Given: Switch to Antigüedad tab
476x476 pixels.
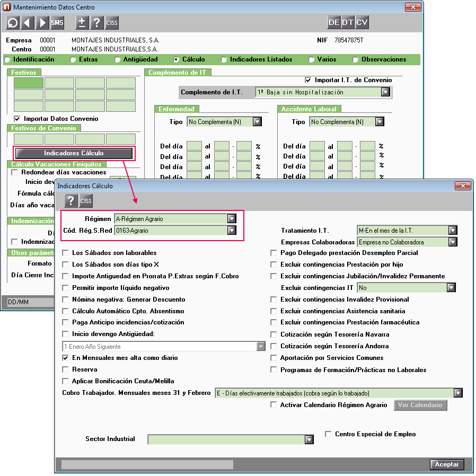Looking at the screenshot, I should click(136, 59).
